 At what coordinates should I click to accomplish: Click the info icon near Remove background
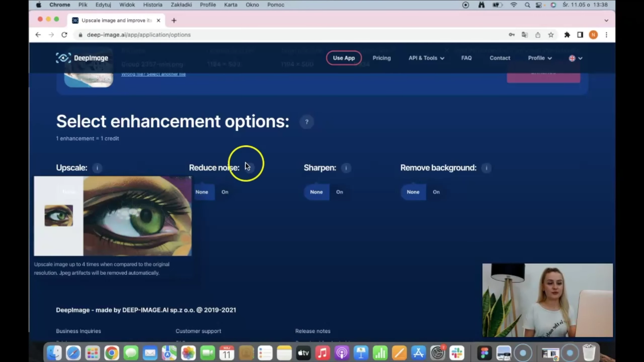tap(486, 168)
